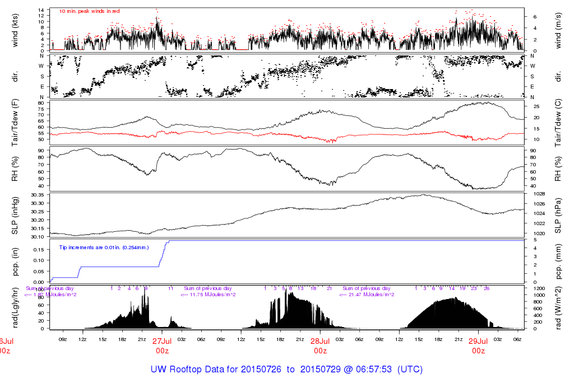Click the '30.35' SLP axis value
This screenshot has height=392, width=574.
[38, 195]
